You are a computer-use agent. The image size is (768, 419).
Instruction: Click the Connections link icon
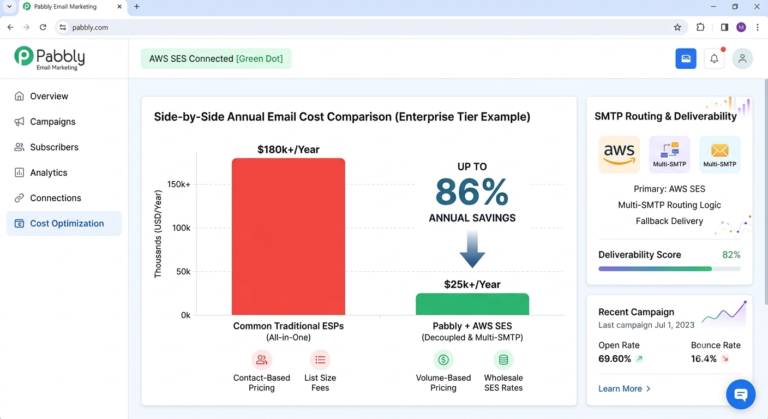(x=19, y=198)
